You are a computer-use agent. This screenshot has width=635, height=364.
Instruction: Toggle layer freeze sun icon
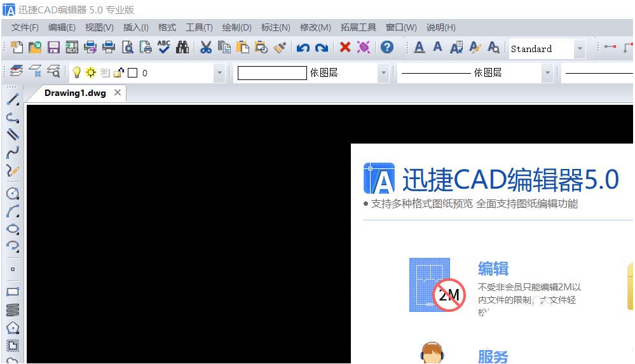point(91,72)
